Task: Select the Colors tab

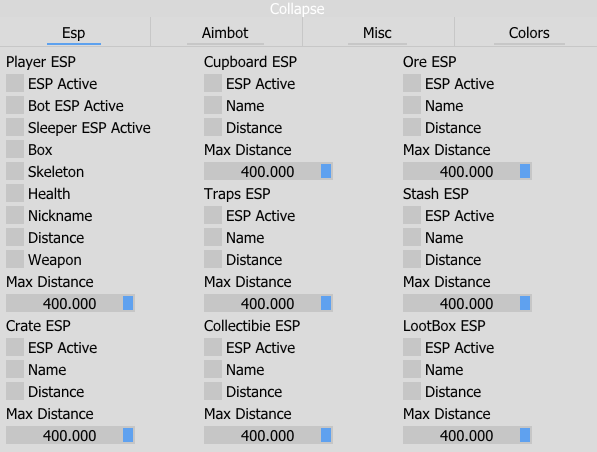Action: [x=529, y=33]
